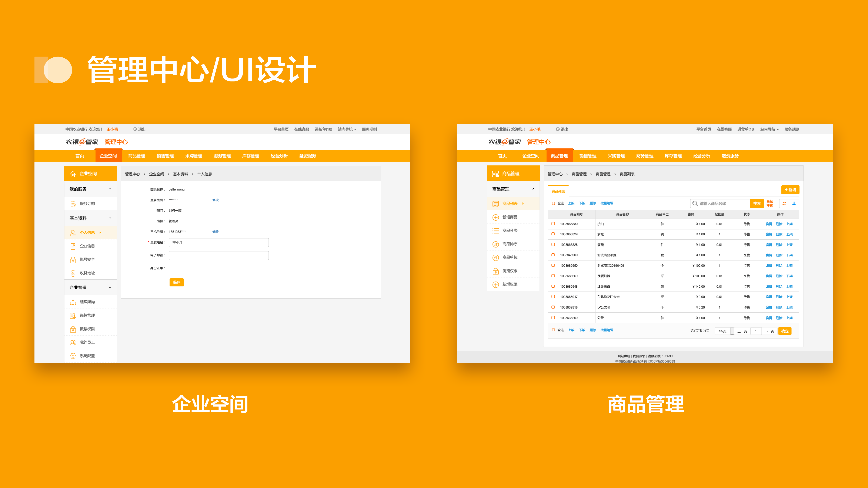Open 浏览权限 lock icon item
The height and width of the screenshot is (488, 868).
pos(496,271)
